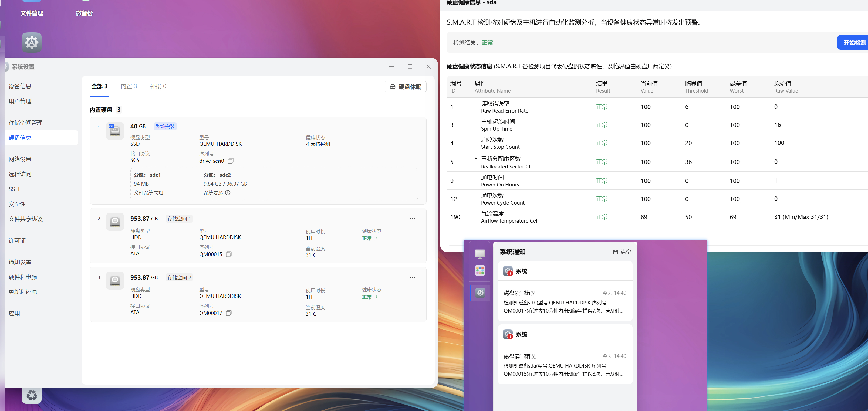Open 网络设置 in the sidebar
This screenshot has height=411, width=868.
pyautogui.click(x=20, y=159)
